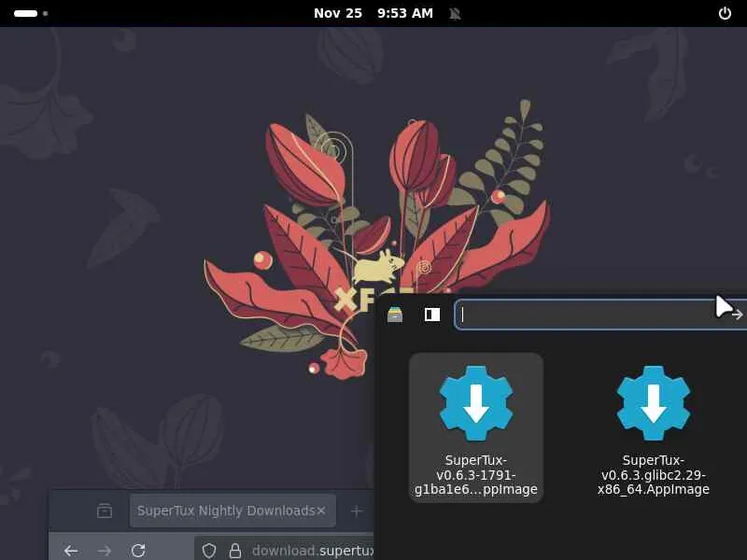Toggle the file manager sidebar panel icon
The height and width of the screenshot is (560, 747).
(432, 315)
